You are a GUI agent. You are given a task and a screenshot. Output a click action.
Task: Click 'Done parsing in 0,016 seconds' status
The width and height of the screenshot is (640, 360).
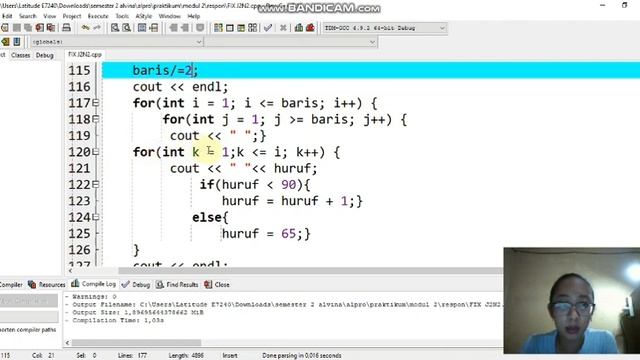click(x=302, y=356)
